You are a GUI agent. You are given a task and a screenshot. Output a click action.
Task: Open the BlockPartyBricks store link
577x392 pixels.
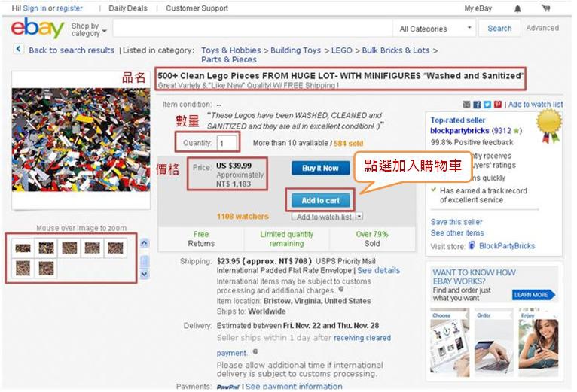507,246
